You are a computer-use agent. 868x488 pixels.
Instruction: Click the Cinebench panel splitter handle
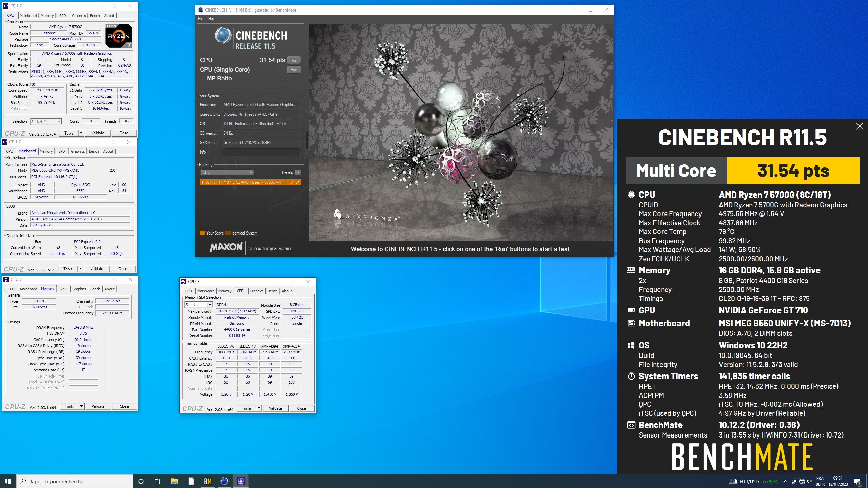(307, 139)
